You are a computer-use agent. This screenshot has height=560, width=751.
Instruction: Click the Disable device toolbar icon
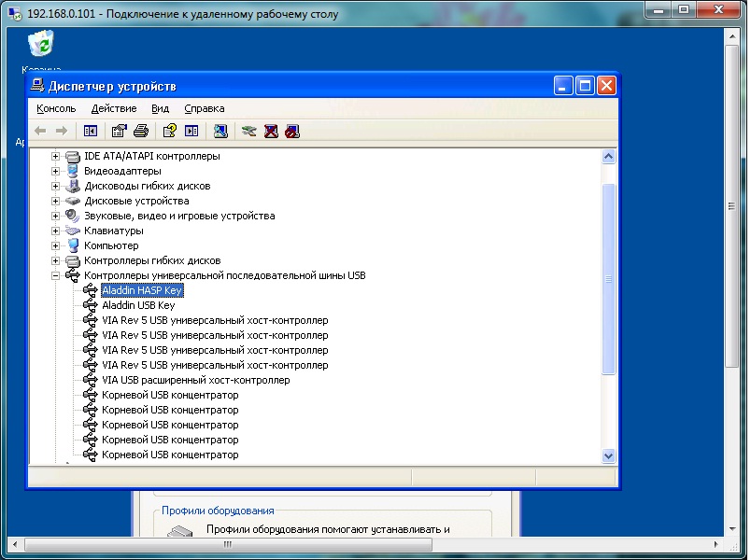292,131
